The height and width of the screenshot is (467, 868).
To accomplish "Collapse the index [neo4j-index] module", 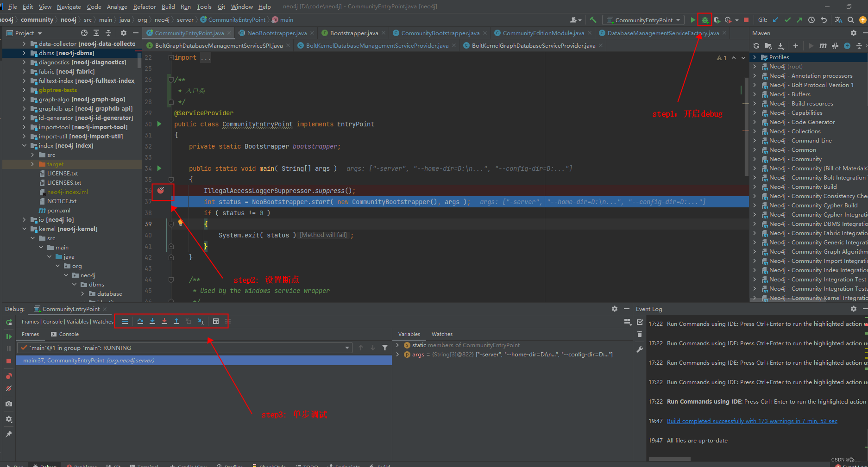I will pyautogui.click(x=25, y=146).
